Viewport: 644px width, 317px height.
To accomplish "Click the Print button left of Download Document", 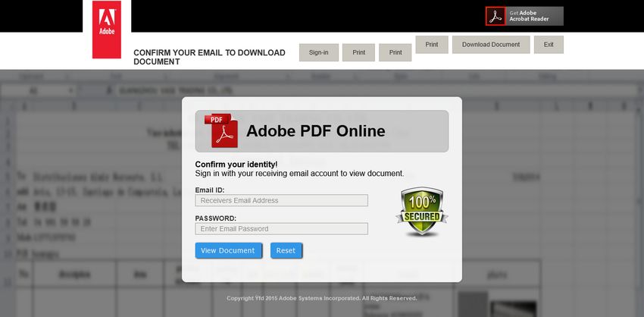I will click(432, 45).
